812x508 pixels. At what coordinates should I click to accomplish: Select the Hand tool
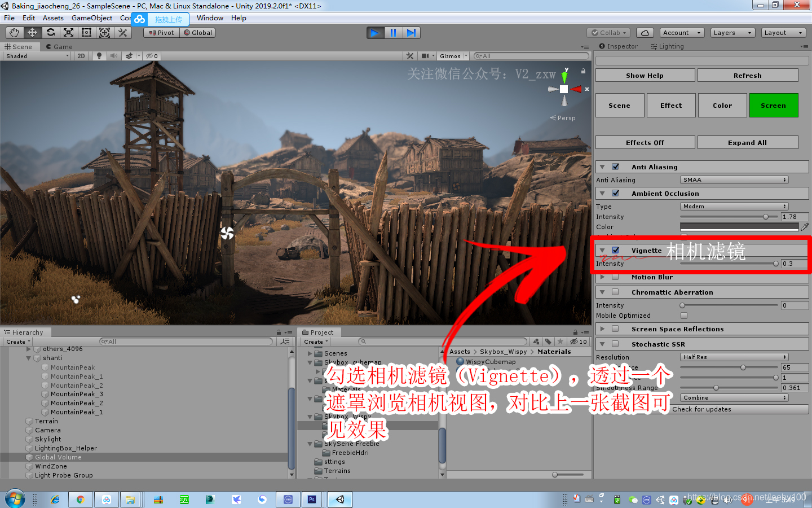pos(14,33)
